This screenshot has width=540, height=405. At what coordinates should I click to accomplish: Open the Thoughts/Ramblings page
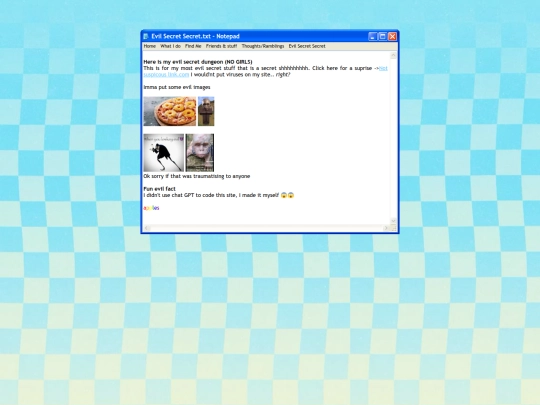[263, 46]
